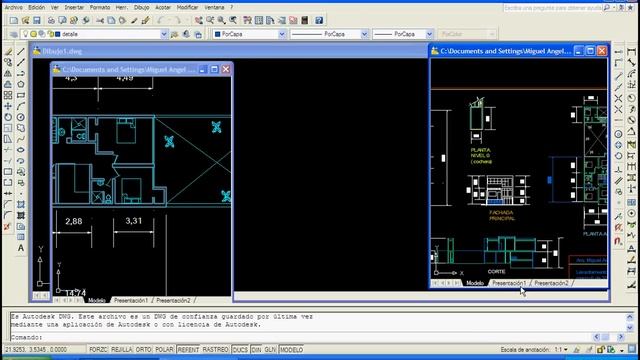Click the Save diskette icon
This screenshot has height=360, width=640.
tap(37, 20)
